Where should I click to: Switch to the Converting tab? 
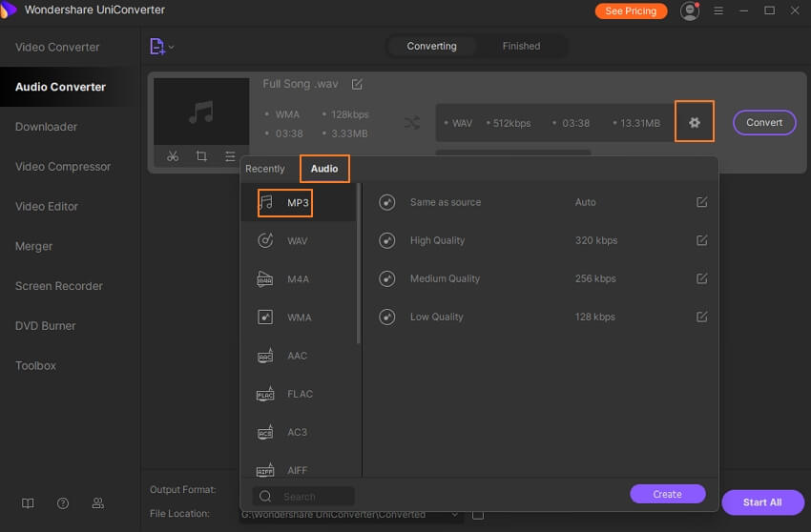[431, 46]
